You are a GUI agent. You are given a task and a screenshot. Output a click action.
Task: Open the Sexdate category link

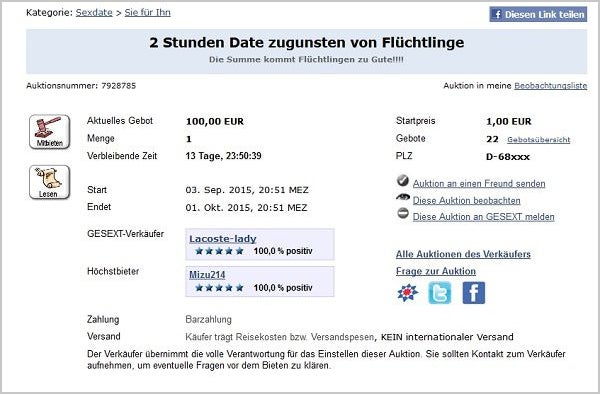pos(94,13)
